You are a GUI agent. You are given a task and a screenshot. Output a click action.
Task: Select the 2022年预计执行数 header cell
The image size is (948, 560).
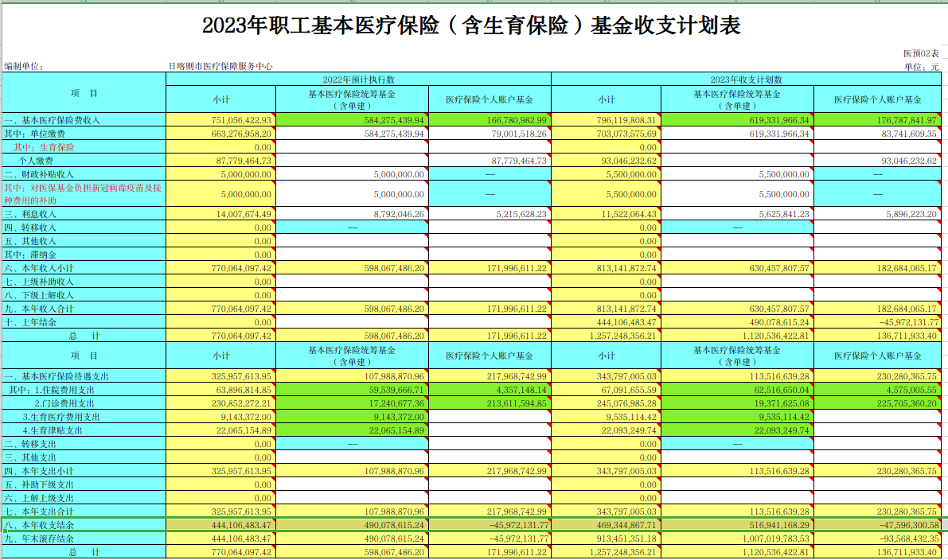click(x=358, y=80)
